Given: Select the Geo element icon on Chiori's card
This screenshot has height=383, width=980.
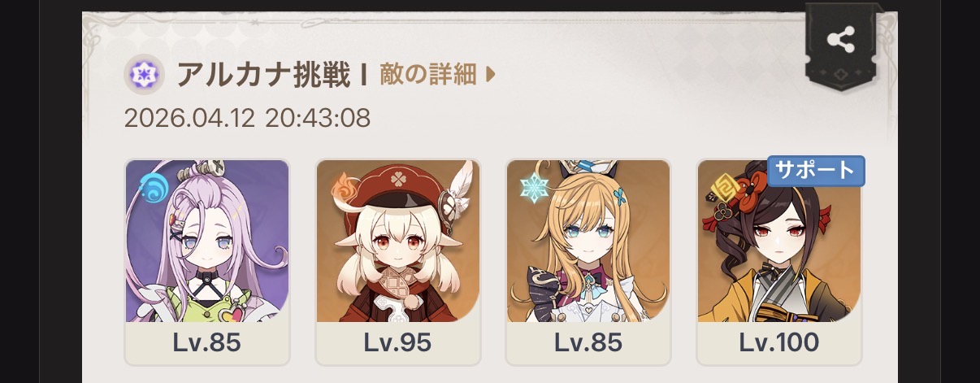Looking at the screenshot, I should coord(723,190).
